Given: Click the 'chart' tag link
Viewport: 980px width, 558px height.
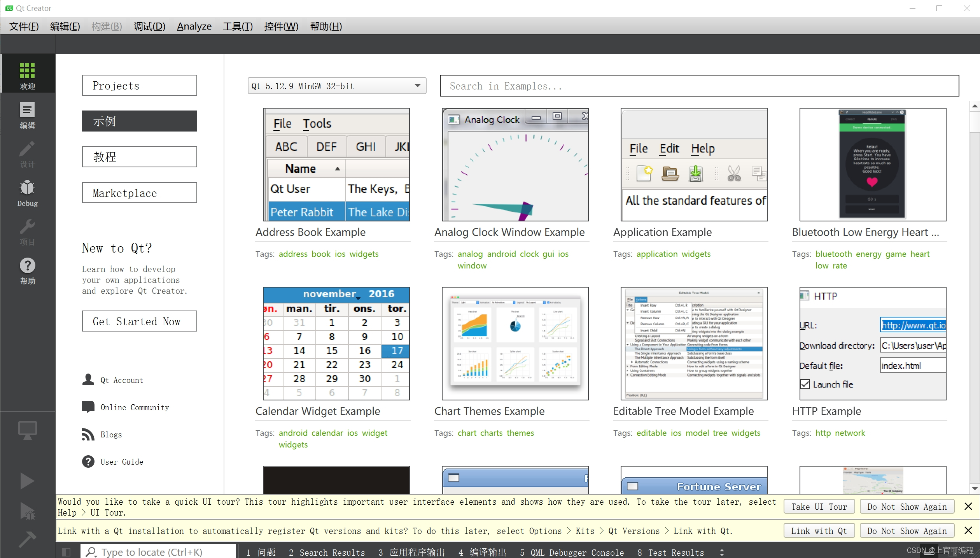Looking at the screenshot, I should 467,433.
